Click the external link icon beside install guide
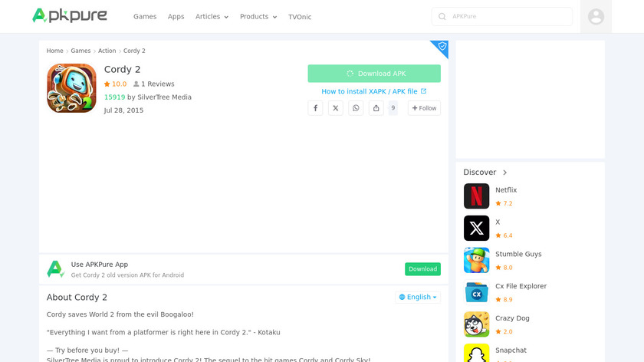 click(x=423, y=91)
